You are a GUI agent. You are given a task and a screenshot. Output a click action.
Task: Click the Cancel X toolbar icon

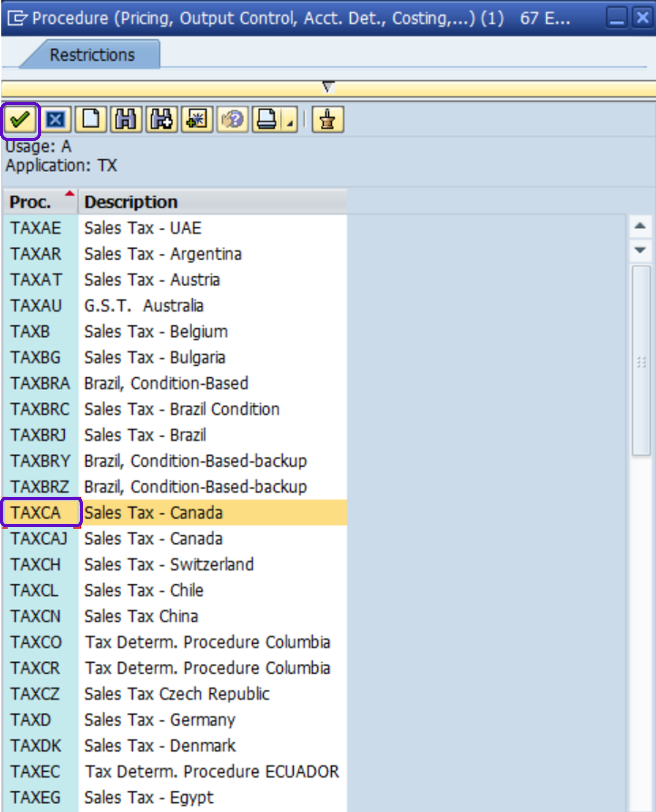pyautogui.click(x=56, y=120)
